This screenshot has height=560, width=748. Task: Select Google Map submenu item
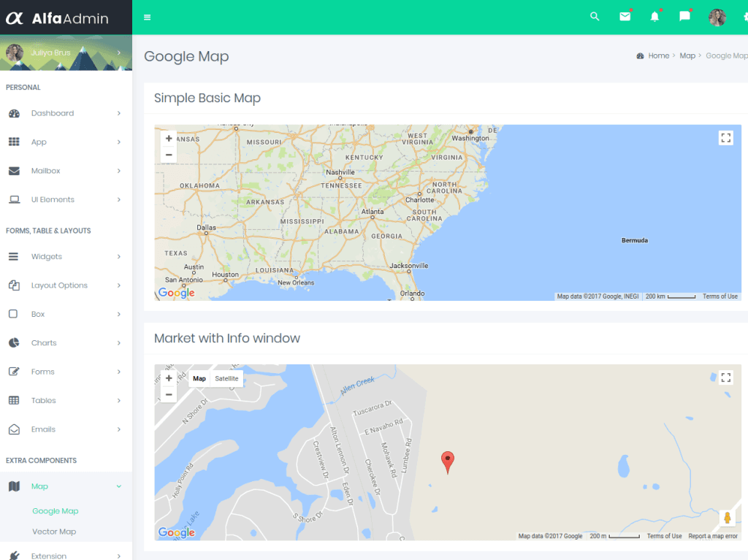[56, 511]
